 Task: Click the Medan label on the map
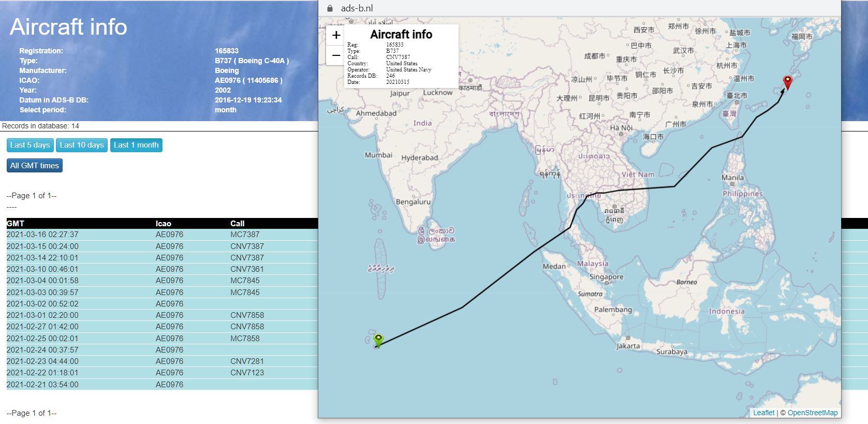point(554,266)
